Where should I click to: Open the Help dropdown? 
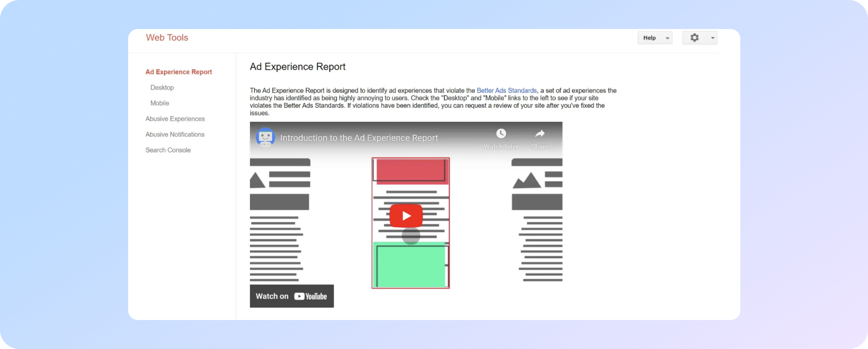(x=655, y=38)
